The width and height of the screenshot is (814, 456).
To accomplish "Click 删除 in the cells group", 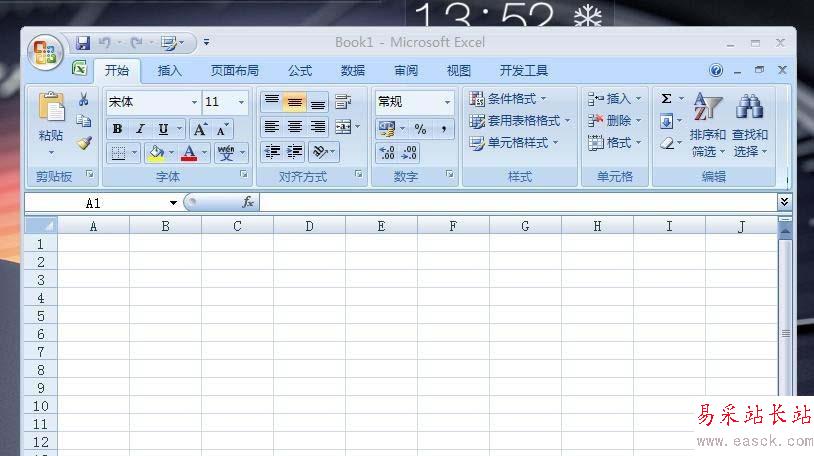I will (x=614, y=120).
